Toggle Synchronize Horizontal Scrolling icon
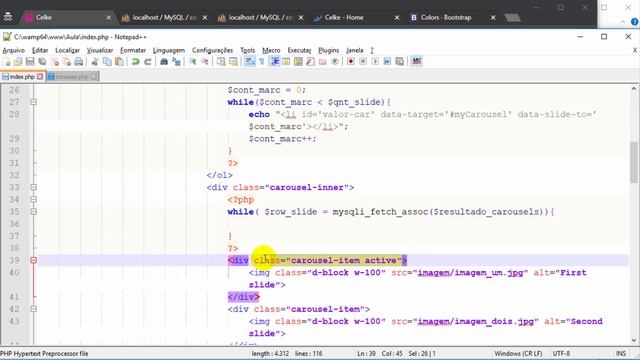This screenshot has height=360, width=640. click(x=233, y=61)
